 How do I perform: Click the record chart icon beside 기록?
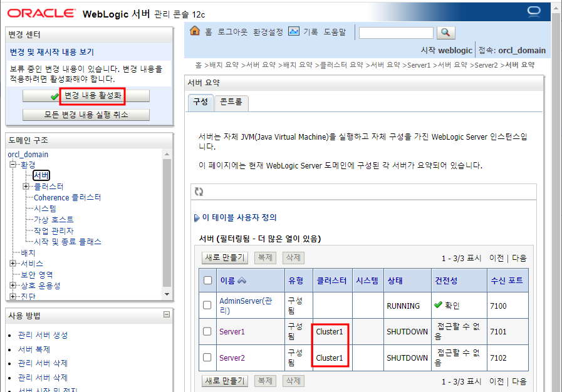[294, 31]
